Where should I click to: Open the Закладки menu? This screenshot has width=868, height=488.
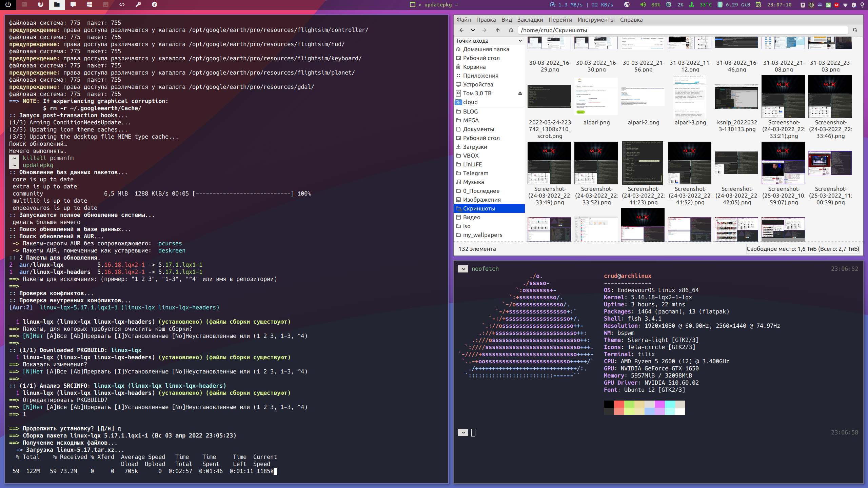click(530, 20)
